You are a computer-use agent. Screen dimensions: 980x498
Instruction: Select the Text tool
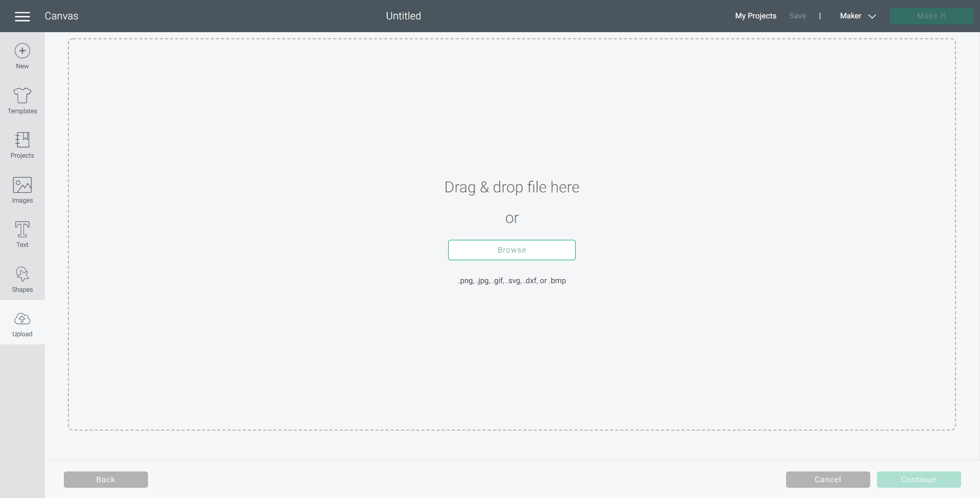tap(22, 234)
